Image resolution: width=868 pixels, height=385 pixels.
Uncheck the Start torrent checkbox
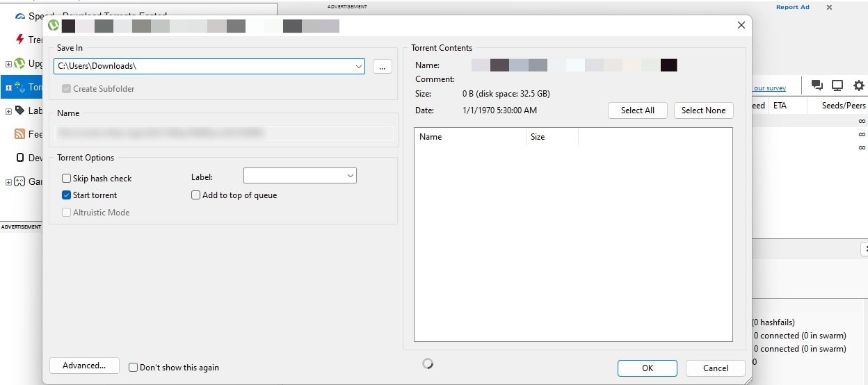click(x=67, y=195)
